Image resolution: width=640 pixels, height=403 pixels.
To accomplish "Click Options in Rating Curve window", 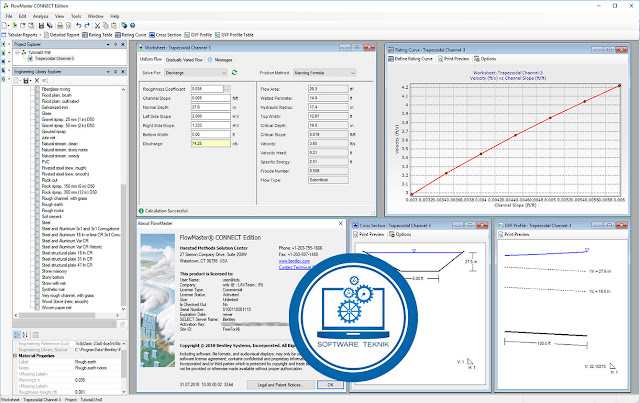I will tap(485, 59).
